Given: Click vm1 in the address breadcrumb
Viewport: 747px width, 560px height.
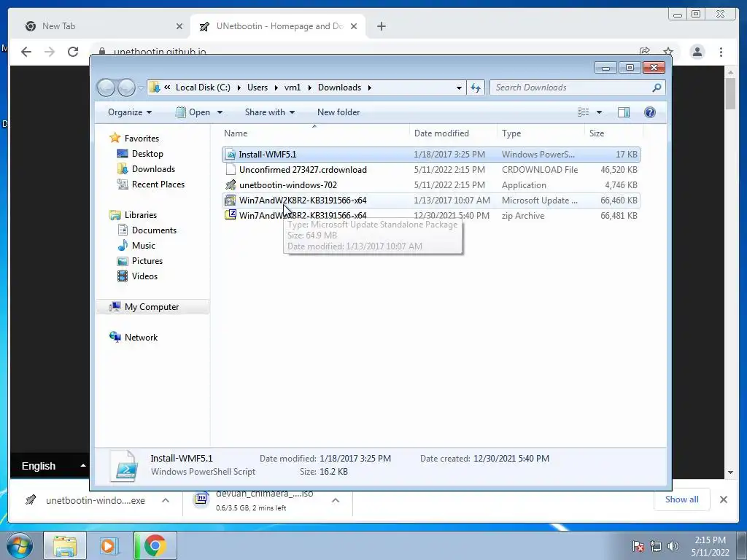Looking at the screenshot, I should tap(293, 87).
